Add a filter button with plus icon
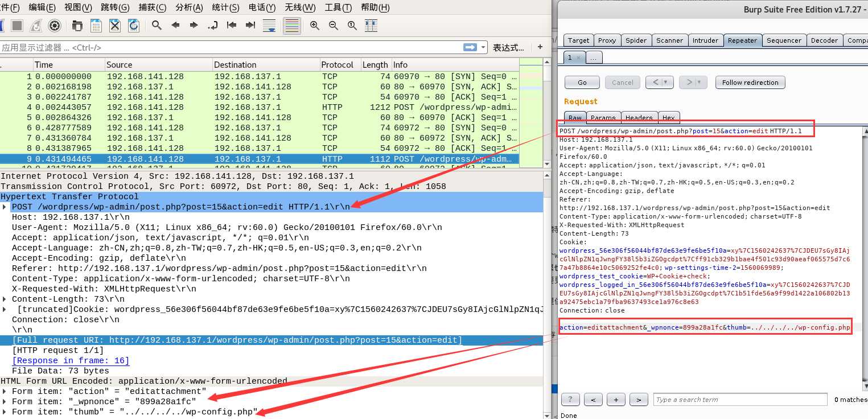This screenshot has width=868, height=419. (x=540, y=47)
